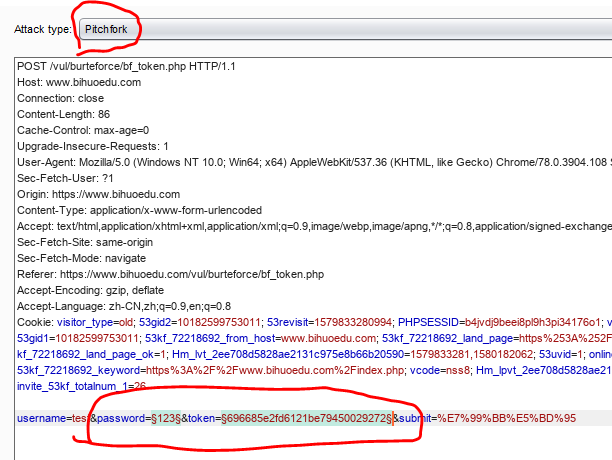Click the 53gid1 cookie parameter
This screenshot has height=460, width=612.
(x=78, y=338)
